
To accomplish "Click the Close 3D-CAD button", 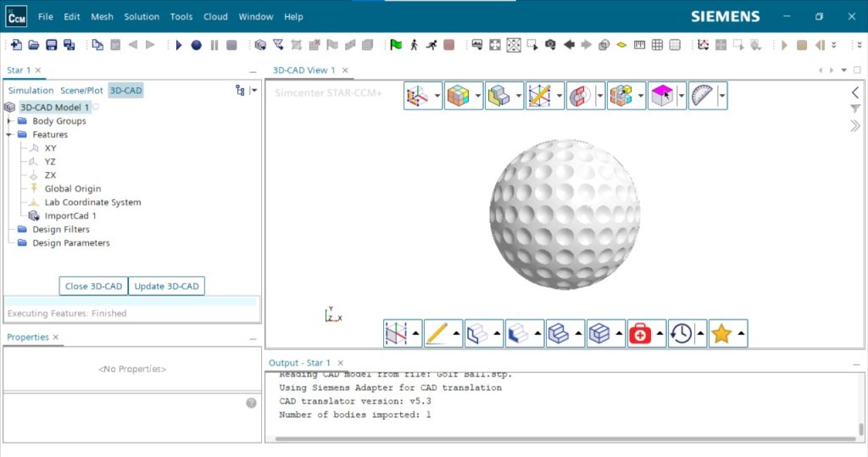I will [93, 287].
